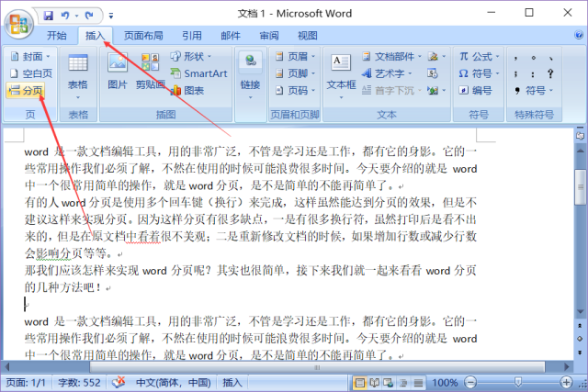
Task: Open Word help
Action: pos(579,35)
